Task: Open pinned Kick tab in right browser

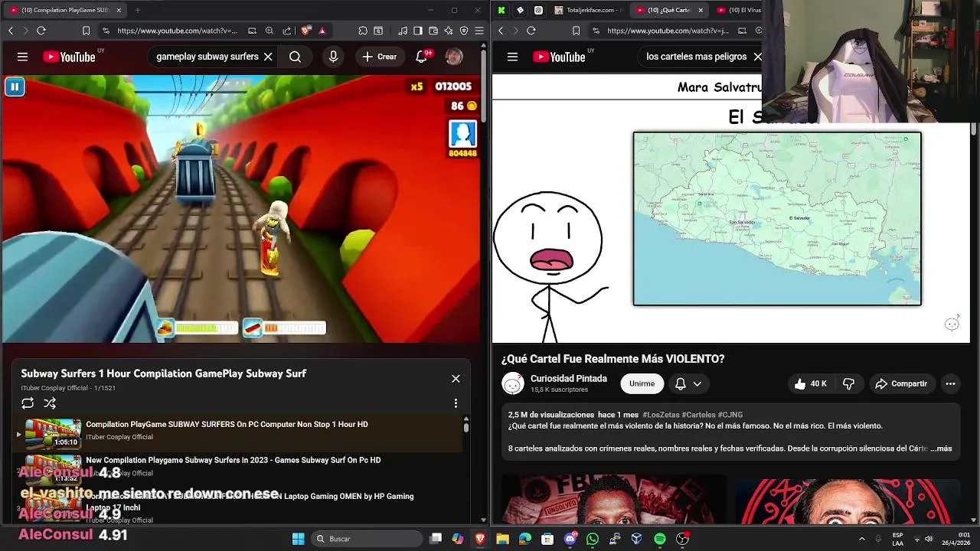Action: click(x=501, y=10)
